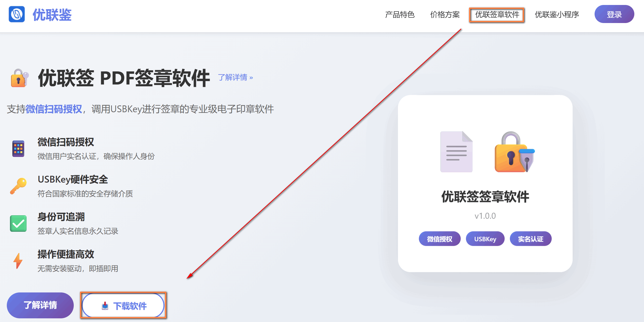The width and height of the screenshot is (644, 322).
Task: Select the 微信授权 tag pill
Action: 440,239
